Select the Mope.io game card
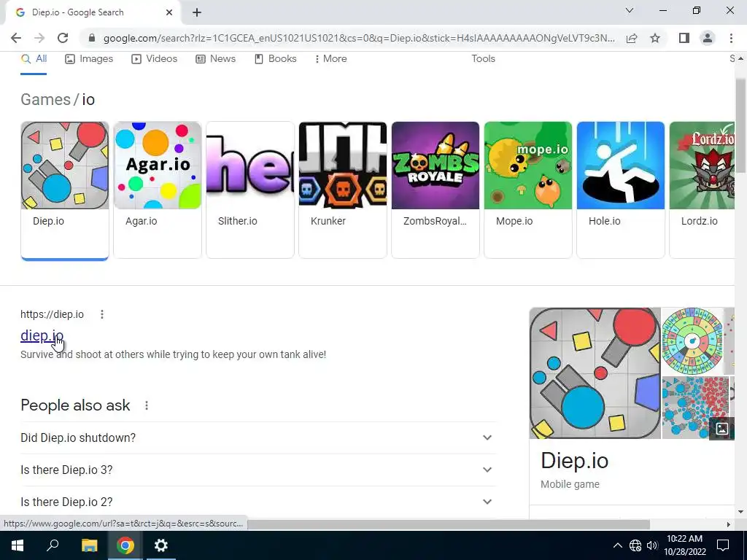Image resolution: width=747 pixels, height=560 pixels. tap(528, 190)
